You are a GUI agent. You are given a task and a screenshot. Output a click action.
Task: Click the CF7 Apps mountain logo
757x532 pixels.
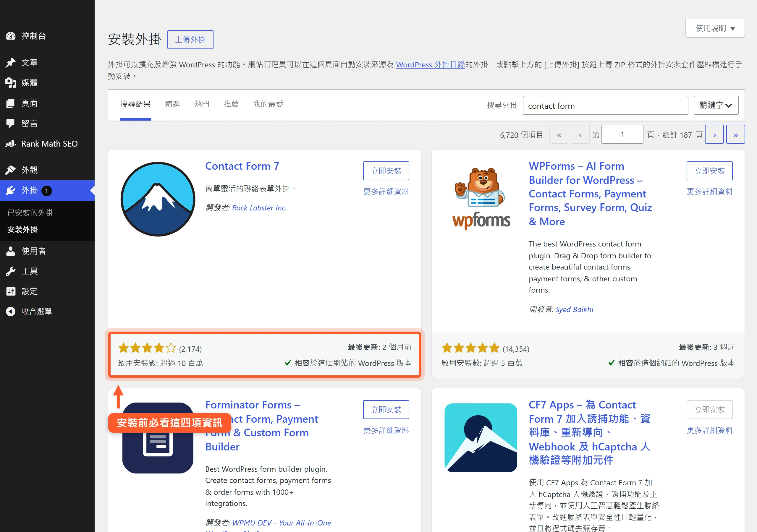pyautogui.click(x=481, y=438)
